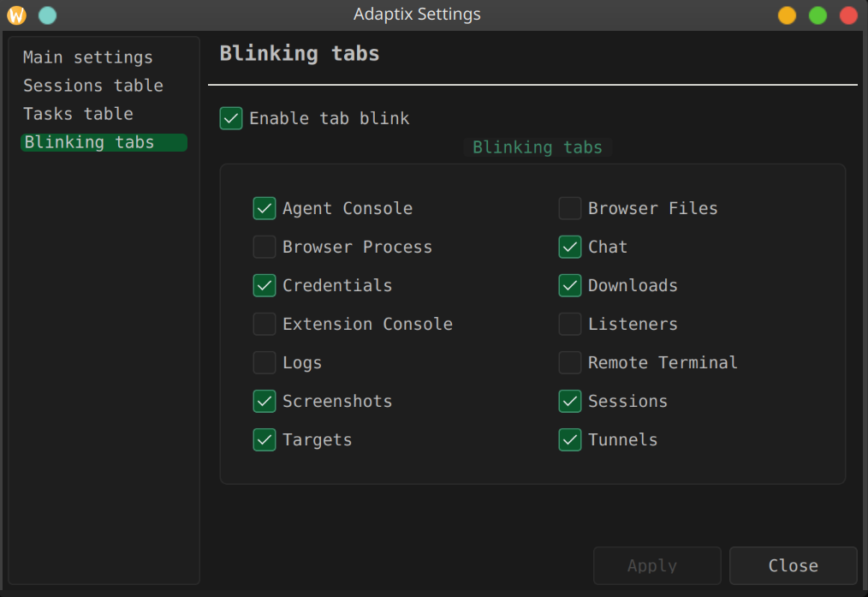Enable Extension Console blinking

coord(265,324)
